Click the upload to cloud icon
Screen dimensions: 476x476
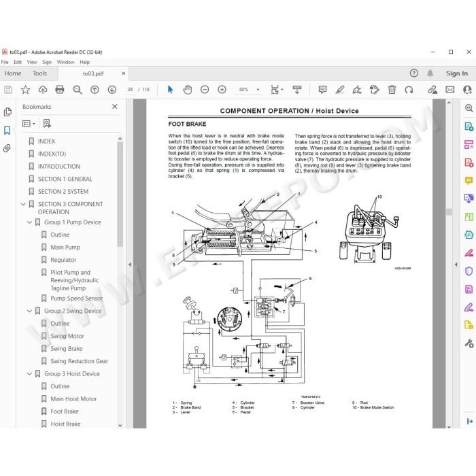(42, 90)
